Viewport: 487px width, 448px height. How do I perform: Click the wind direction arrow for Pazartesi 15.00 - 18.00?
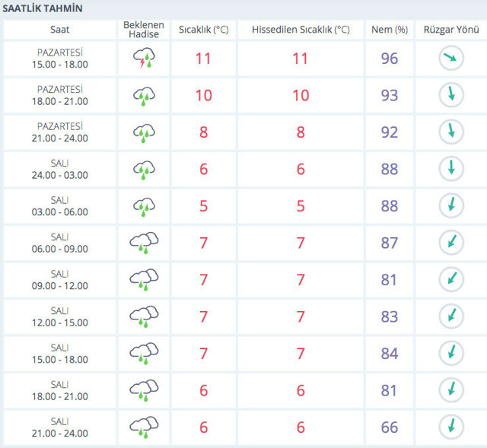(451, 59)
